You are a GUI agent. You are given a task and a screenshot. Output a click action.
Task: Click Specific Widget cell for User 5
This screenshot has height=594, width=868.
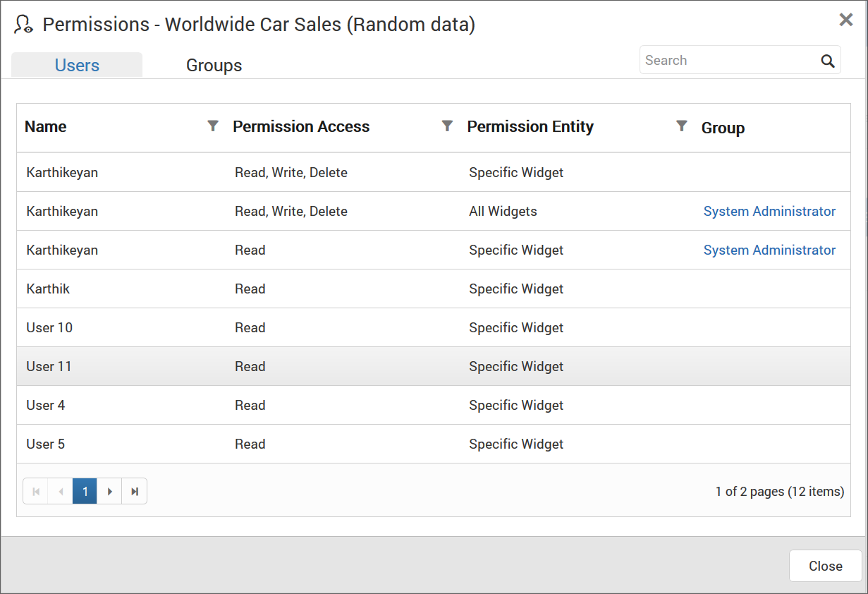tap(516, 444)
